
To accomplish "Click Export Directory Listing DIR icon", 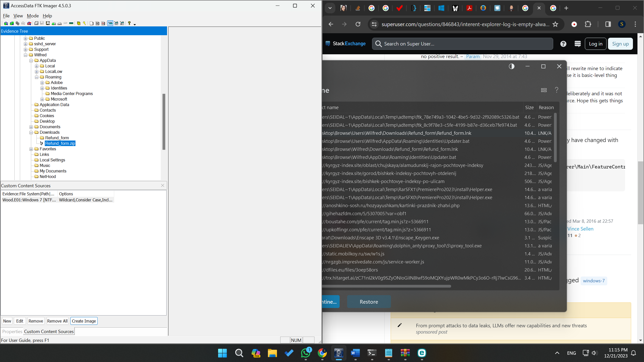I will point(103,23).
